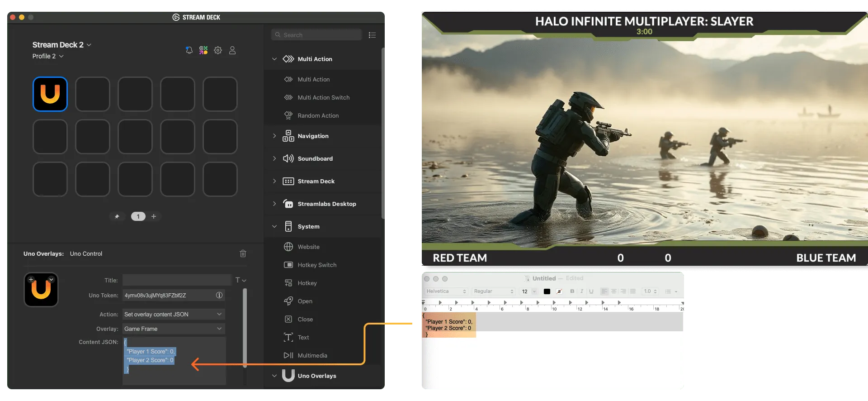Pin the current page icon
The width and height of the screenshot is (868, 401).
pos(117,216)
